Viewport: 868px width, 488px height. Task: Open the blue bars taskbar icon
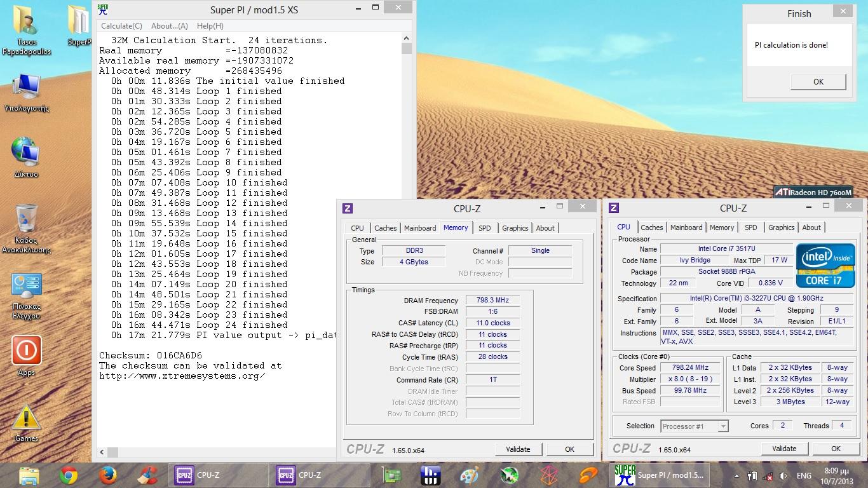431,475
